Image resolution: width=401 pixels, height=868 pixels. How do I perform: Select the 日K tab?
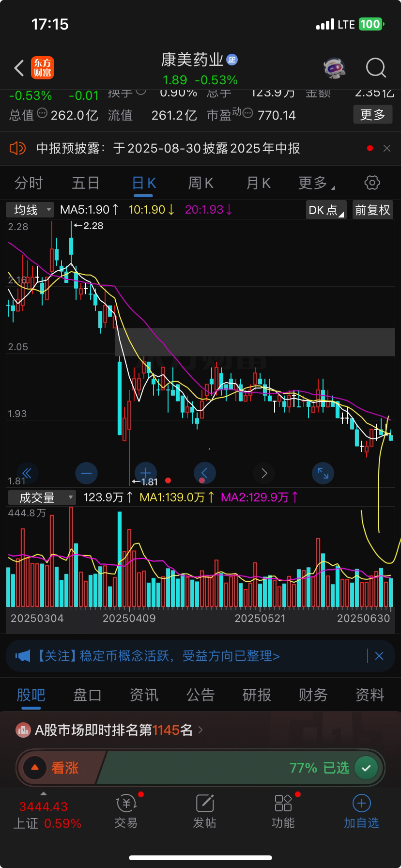coord(143,183)
